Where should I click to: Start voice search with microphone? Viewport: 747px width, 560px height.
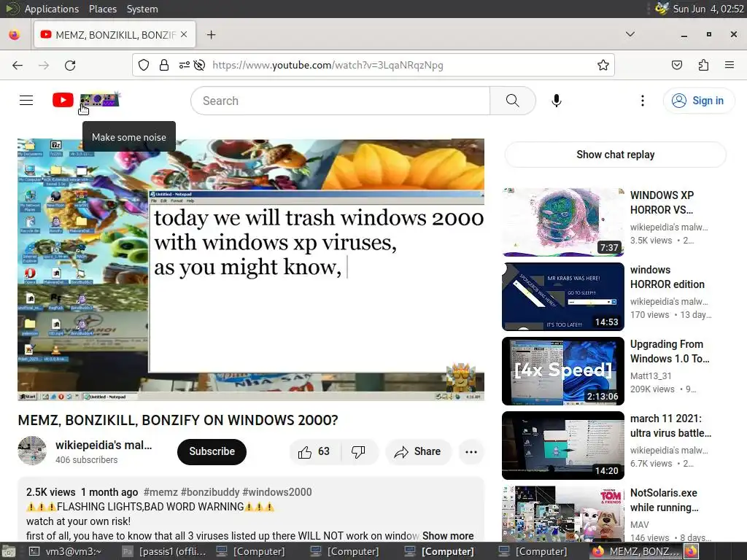click(x=556, y=101)
